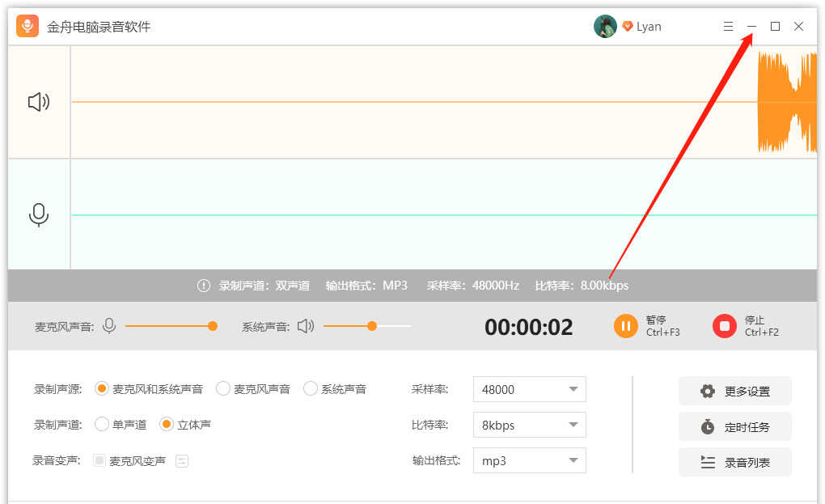Screen dimensions: 825x504
Task: Click the microphone icon in waveform panel
Action: click(39, 214)
